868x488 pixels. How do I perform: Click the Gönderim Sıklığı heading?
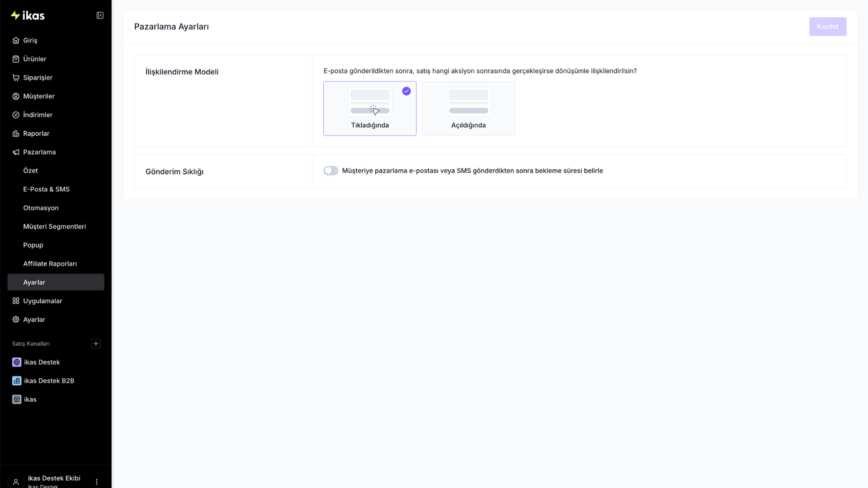(x=175, y=172)
